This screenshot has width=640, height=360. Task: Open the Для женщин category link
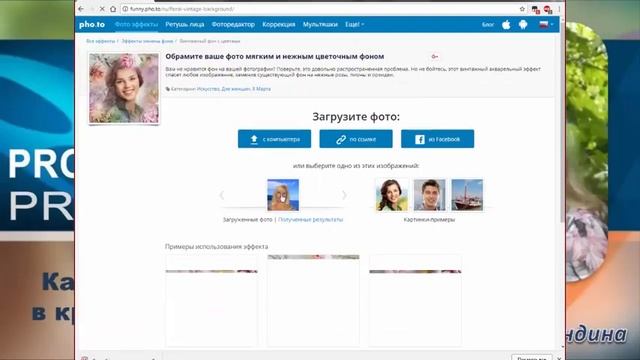(x=236, y=89)
